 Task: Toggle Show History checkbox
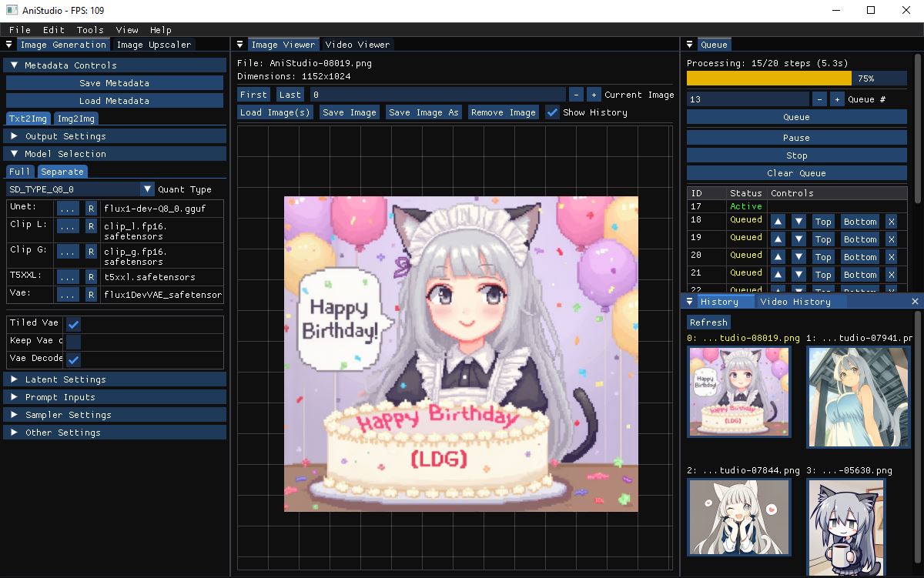click(x=552, y=112)
